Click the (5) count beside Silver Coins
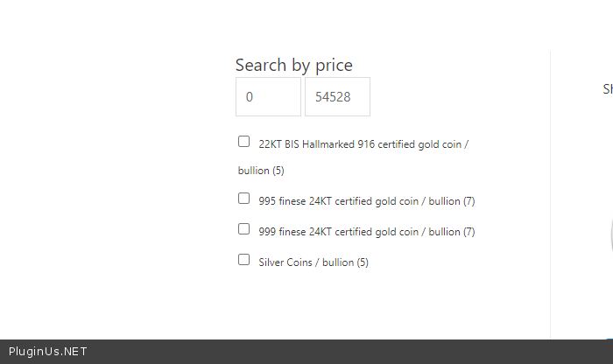The height and width of the screenshot is (364, 613). (x=363, y=262)
